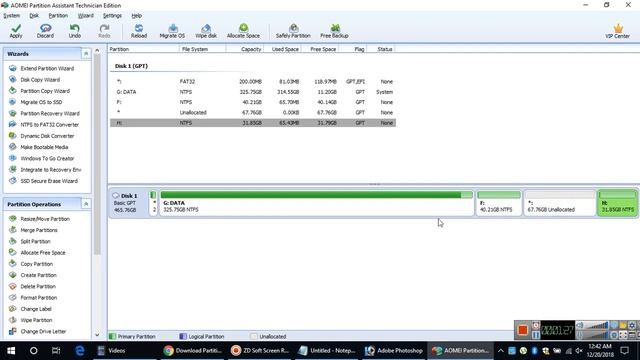Select G: DATA block in disk map

[316, 203]
